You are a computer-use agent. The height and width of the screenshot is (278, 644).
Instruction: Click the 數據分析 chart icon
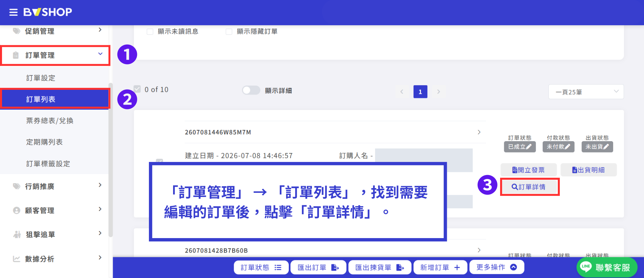click(16, 259)
